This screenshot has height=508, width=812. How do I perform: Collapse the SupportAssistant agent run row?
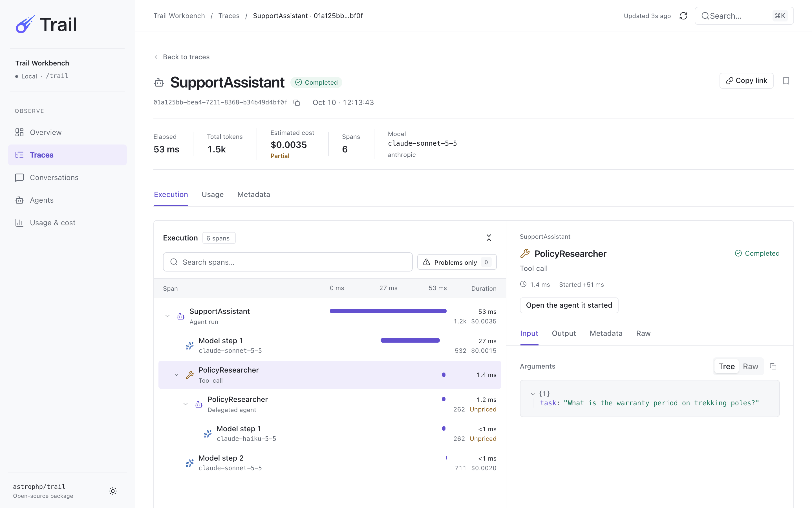click(167, 316)
